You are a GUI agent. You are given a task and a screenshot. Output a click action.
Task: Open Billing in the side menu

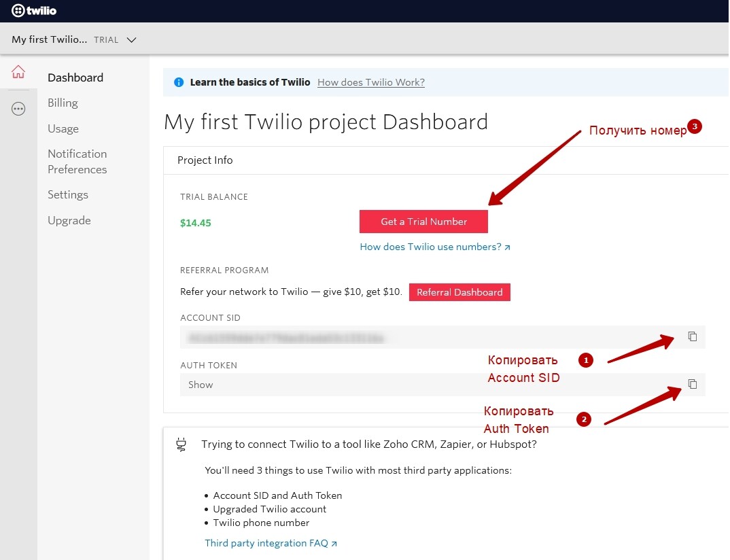pyautogui.click(x=63, y=103)
